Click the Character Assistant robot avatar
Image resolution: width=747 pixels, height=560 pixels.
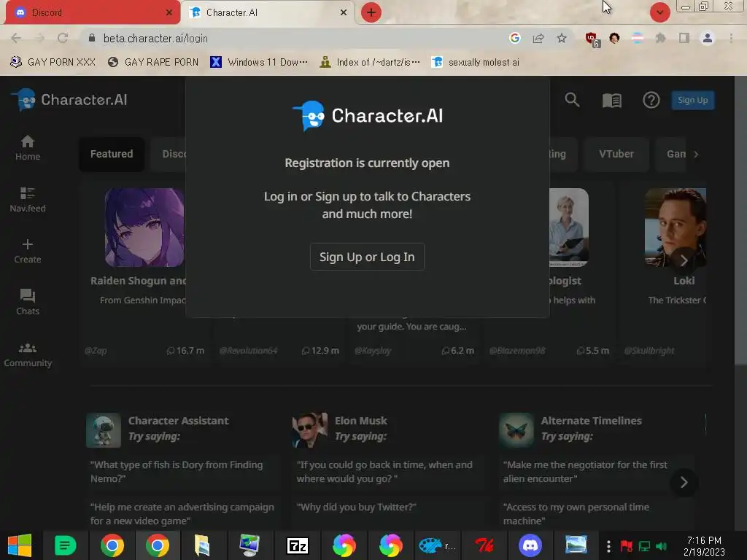pyautogui.click(x=104, y=430)
